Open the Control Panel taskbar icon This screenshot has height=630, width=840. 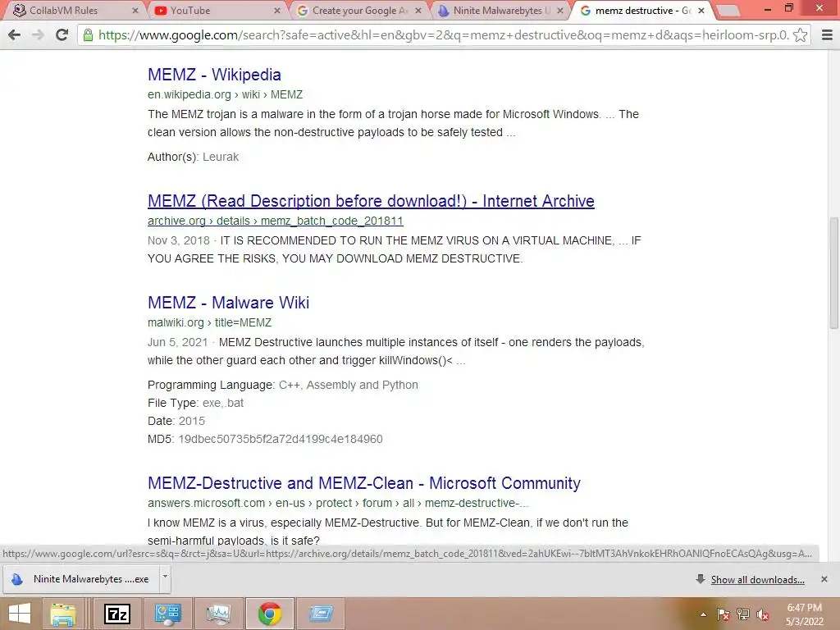click(167, 614)
